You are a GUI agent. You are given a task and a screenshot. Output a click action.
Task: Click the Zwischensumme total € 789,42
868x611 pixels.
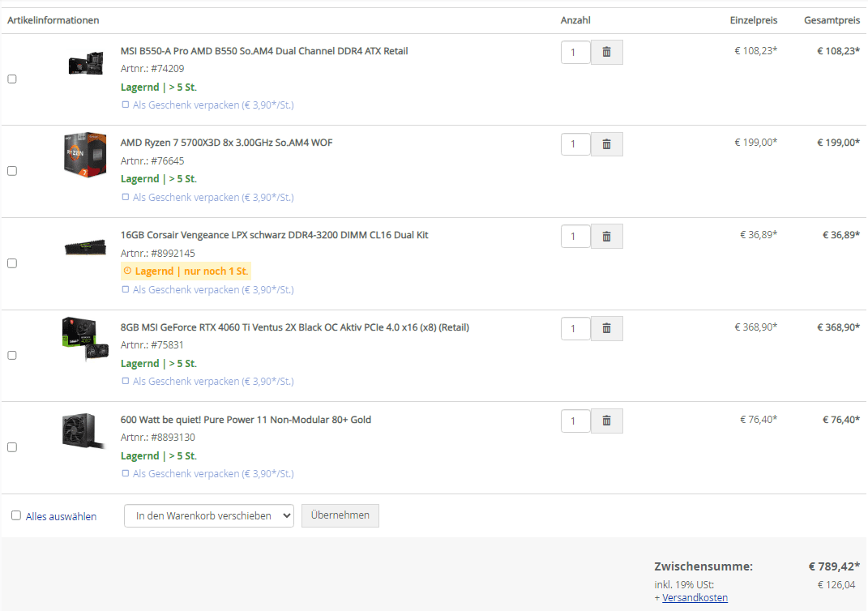[x=834, y=566]
